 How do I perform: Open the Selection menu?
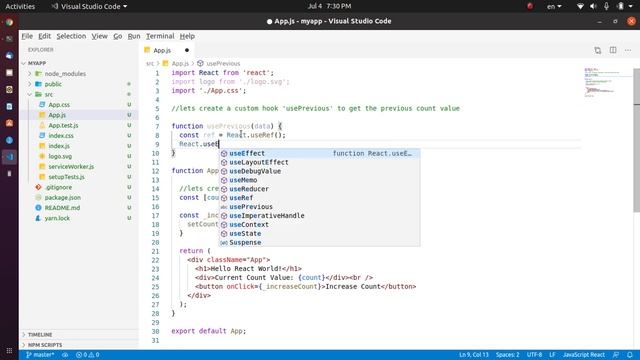[71, 36]
